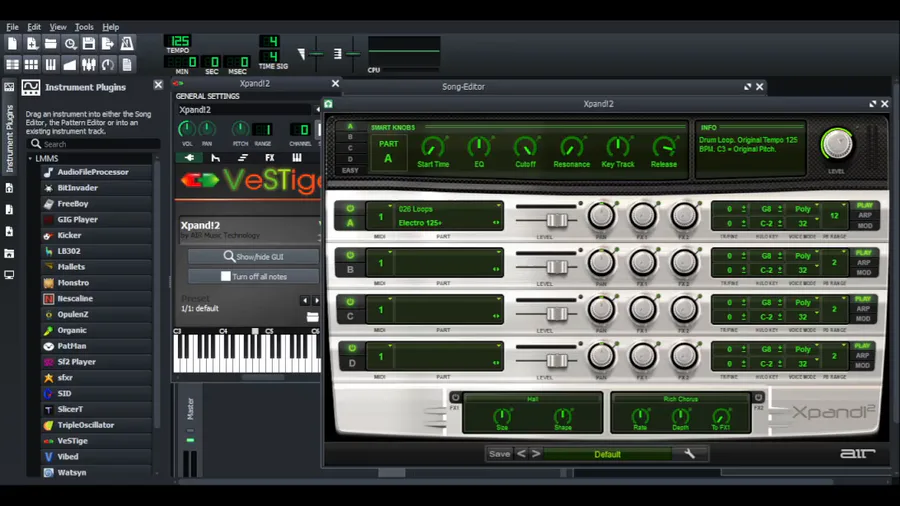Create a new project with the toolbar icon
The image size is (900, 506).
(x=13, y=44)
